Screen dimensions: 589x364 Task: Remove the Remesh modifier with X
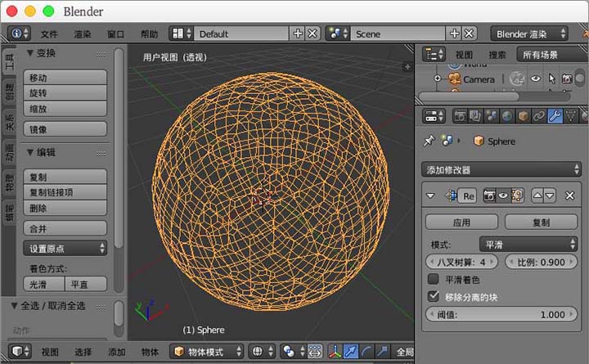click(570, 195)
